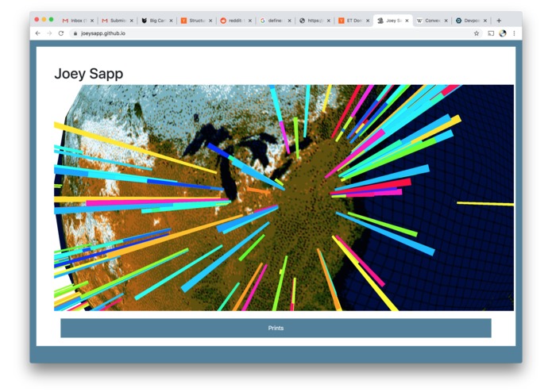Close the Joey Sapp tab
552x392 pixels.
point(407,21)
